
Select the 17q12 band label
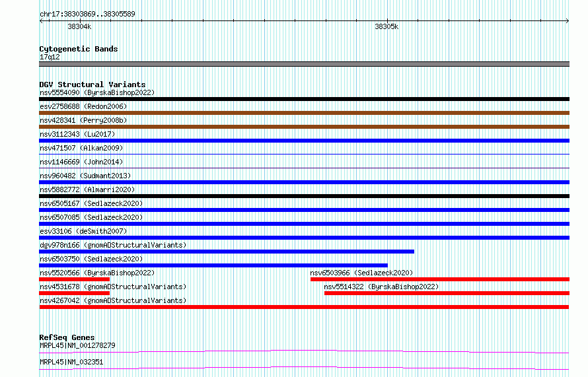[x=50, y=57]
